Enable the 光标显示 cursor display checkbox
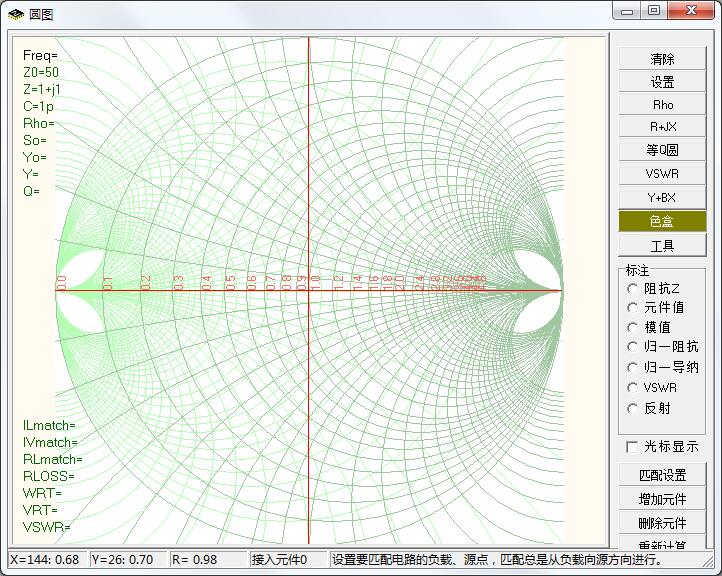Image resolution: width=722 pixels, height=576 pixels. 632,447
